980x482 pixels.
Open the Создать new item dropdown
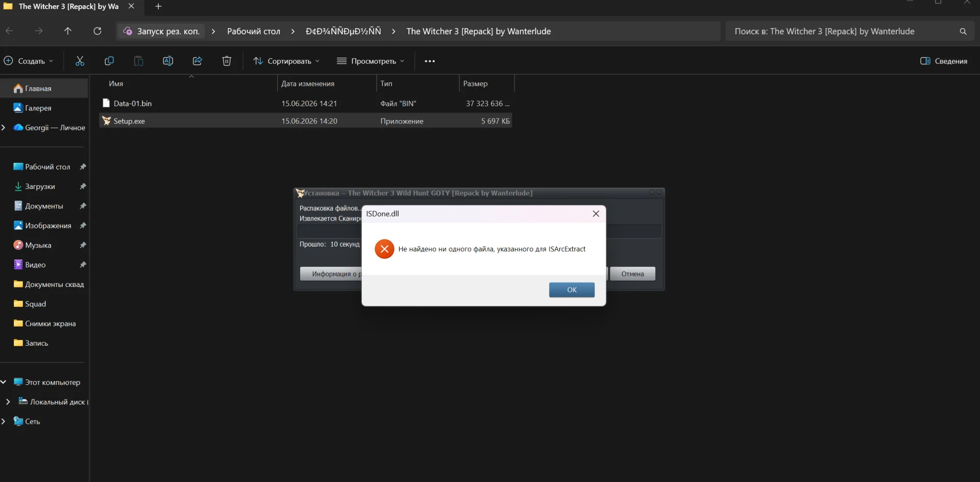[29, 61]
